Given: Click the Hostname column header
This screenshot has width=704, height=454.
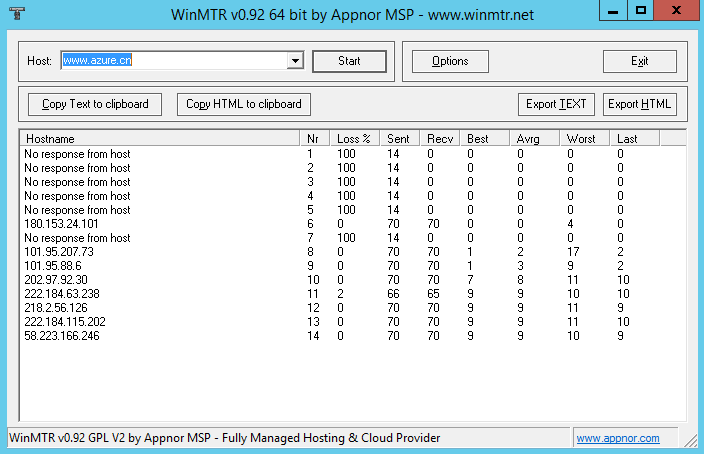Looking at the screenshot, I should (160, 138).
